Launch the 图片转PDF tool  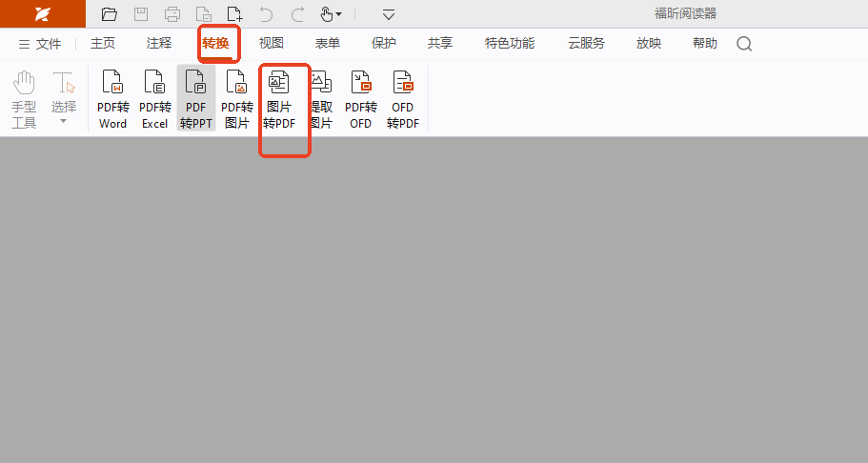279,99
